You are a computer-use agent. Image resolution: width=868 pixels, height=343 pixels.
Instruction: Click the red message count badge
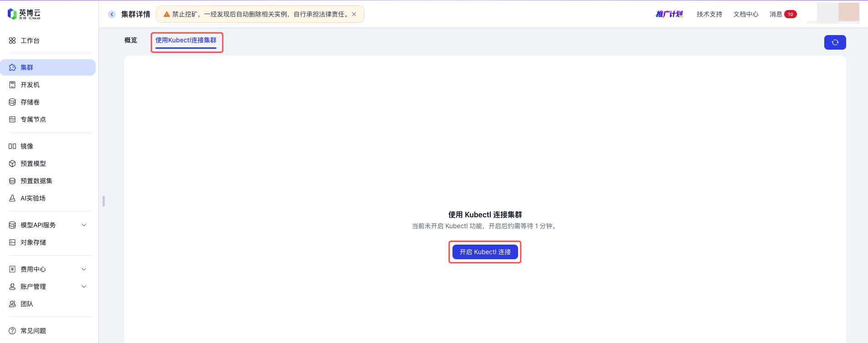pos(791,14)
